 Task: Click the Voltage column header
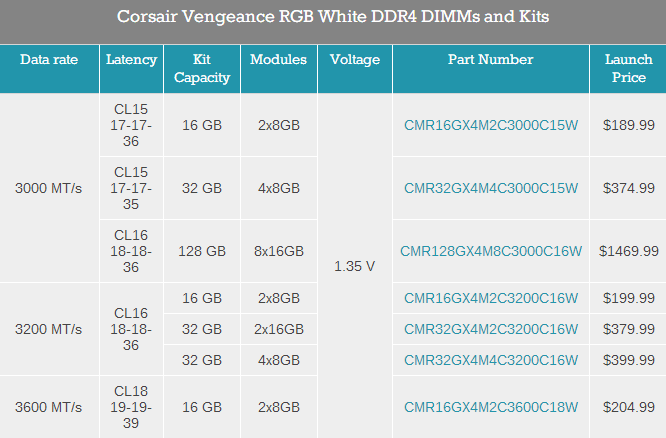354,60
